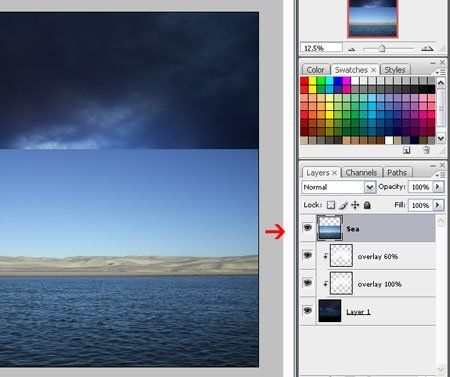This screenshot has height=377, width=450.
Task: Collapse the Swatches panel group
Action: (433, 63)
